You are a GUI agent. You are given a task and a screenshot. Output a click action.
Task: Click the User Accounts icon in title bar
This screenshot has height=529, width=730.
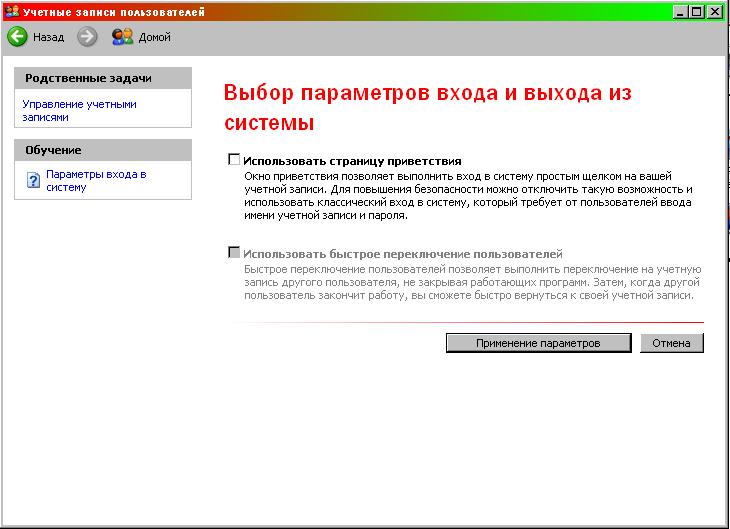(x=11, y=11)
